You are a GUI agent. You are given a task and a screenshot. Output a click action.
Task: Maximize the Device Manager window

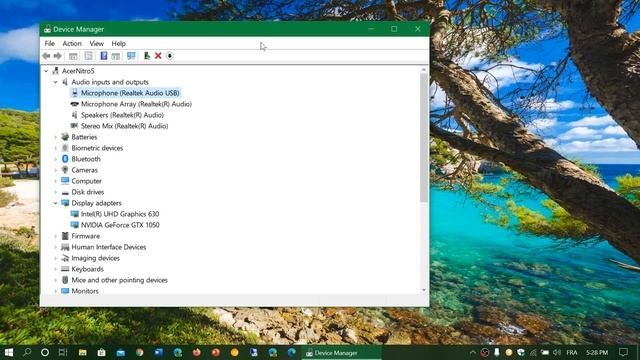pyautogui.click(x=394, y=29)
